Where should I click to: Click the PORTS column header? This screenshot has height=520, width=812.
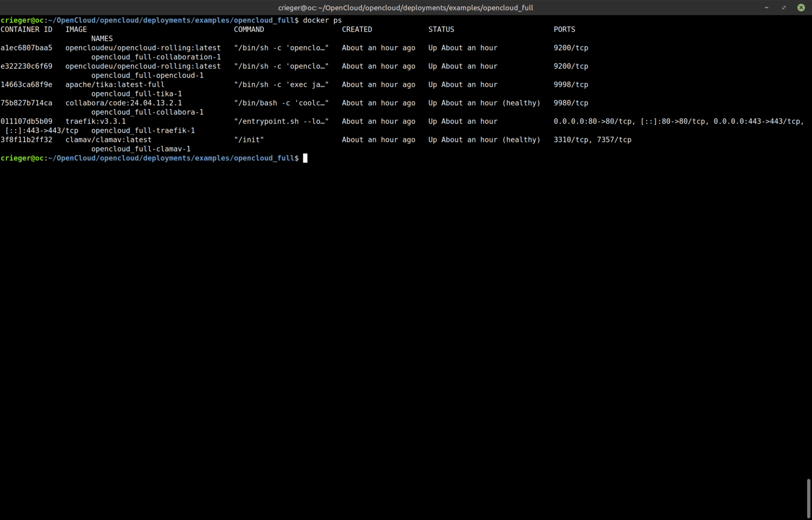[x=564, y=30]
